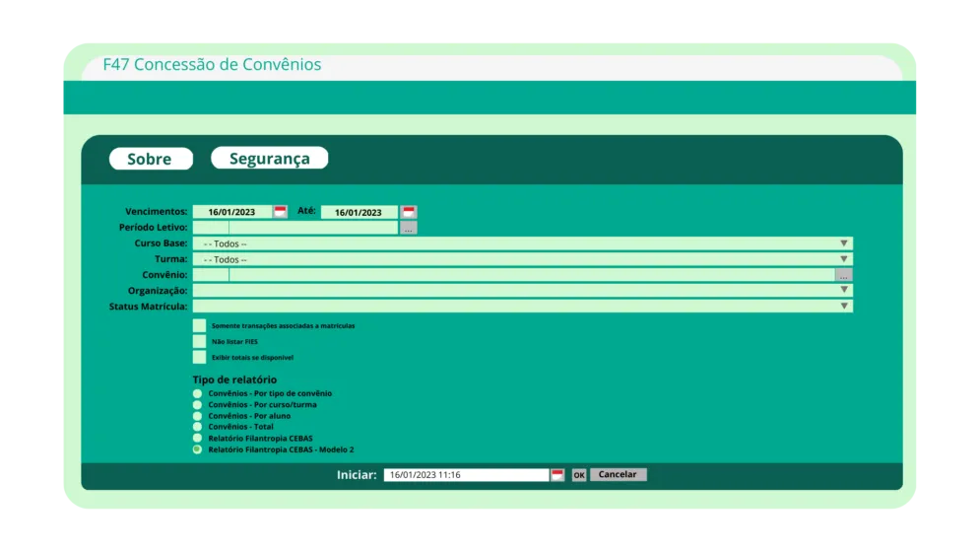
Task: Open the Status Matrícula dropdown
Action: 843,307
